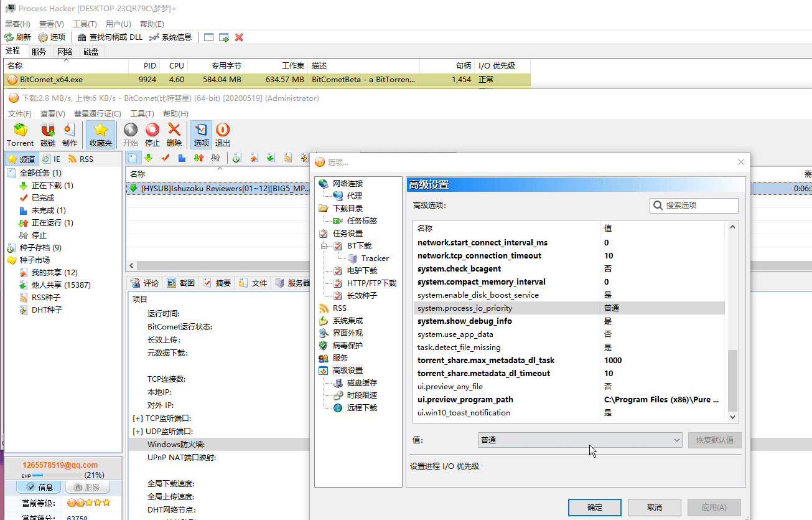Select the system.show_debug_info option row
The height and width of the screenshot is (520, 812).
tap(569, 321)
